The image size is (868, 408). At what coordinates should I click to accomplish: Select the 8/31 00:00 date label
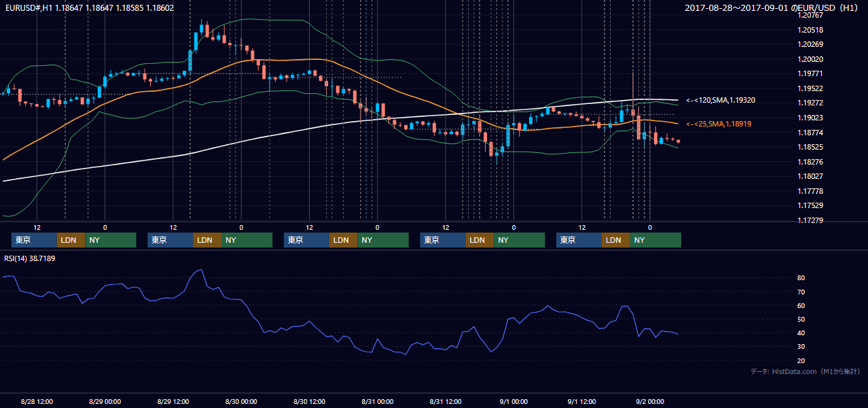point(377,402)
